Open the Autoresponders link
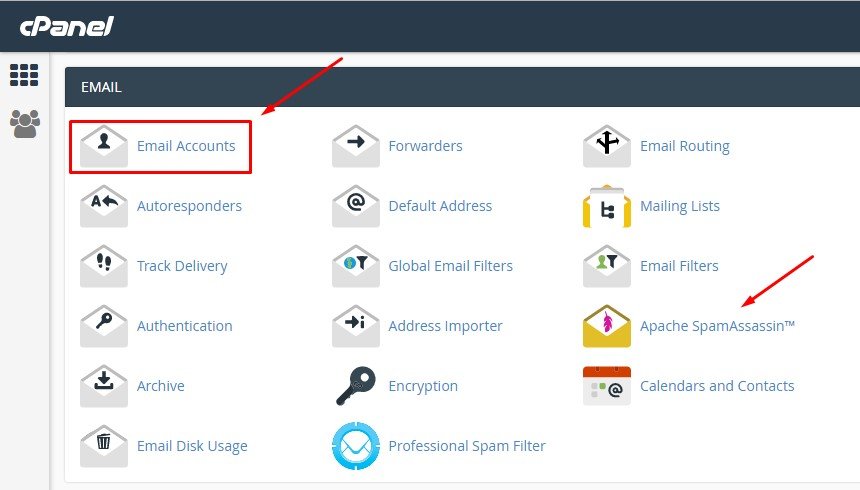This screenshot has height=490, width=860. click(x=189, y=206)
